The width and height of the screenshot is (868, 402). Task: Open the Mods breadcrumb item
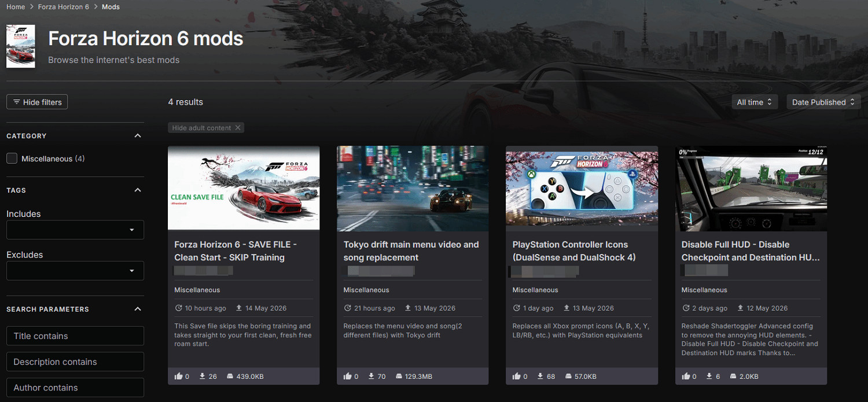point(111,7)
